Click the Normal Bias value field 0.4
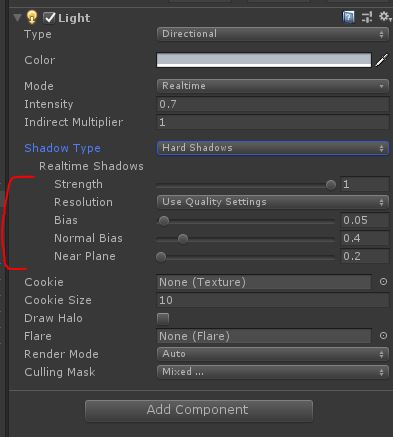Screen dimensions: 393x437 (365, 238)
